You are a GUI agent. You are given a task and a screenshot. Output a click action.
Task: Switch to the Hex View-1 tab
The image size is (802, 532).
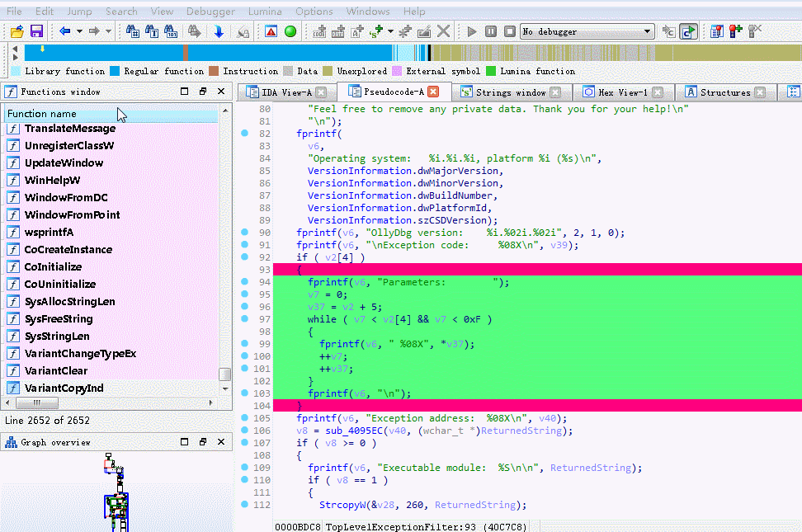tap(622, 92)
